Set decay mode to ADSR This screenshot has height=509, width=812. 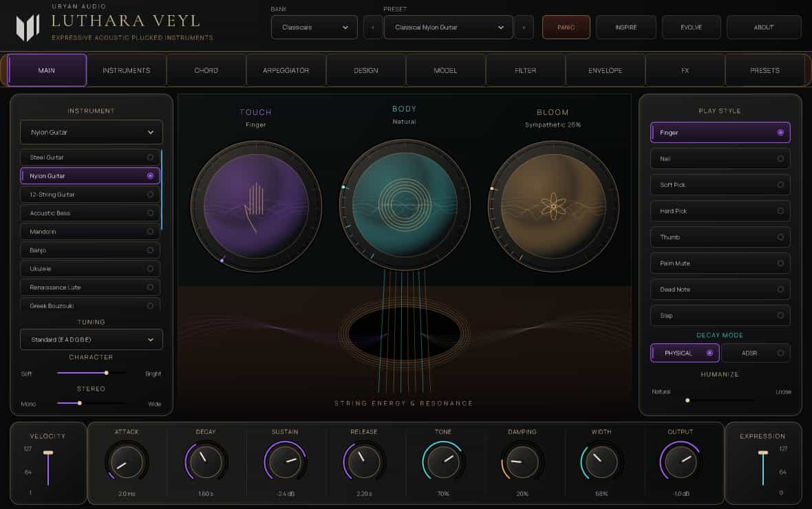coord(756,353)
